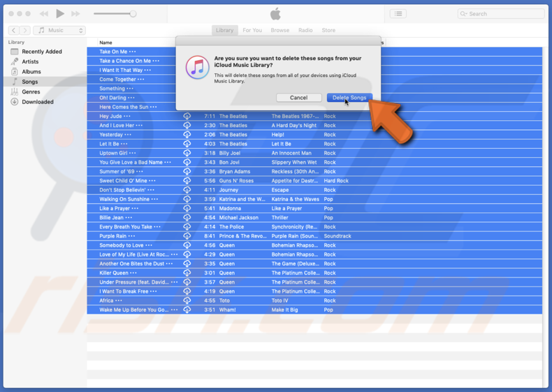Download You Give Love a Bad Name
Screen dimensions: 552x392
coord(187,162)
